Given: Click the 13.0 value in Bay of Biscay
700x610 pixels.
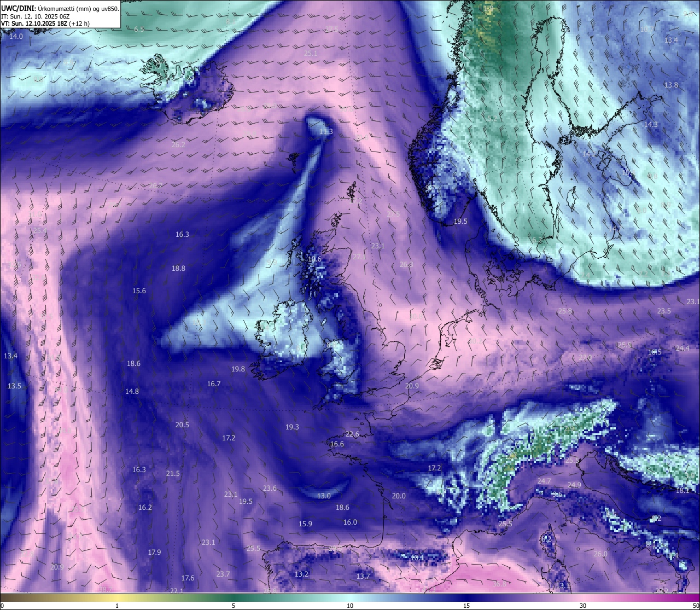Looking at the screenshot, I should [324, 496].
